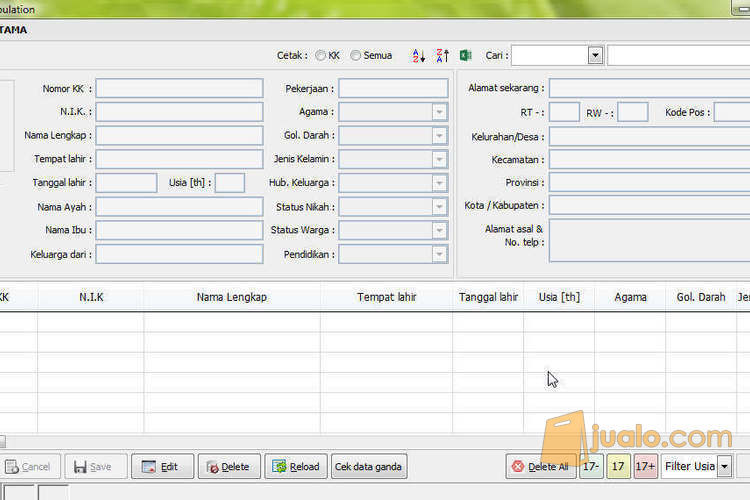
Task: Click the Kota / Kabupaten field
Action: (650, 205)
